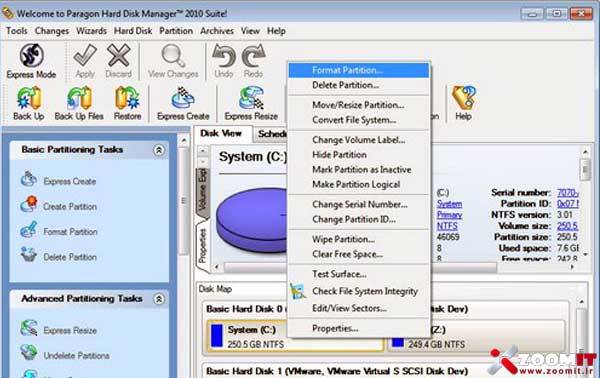Choose Make Partition Logical

[359, 184]
